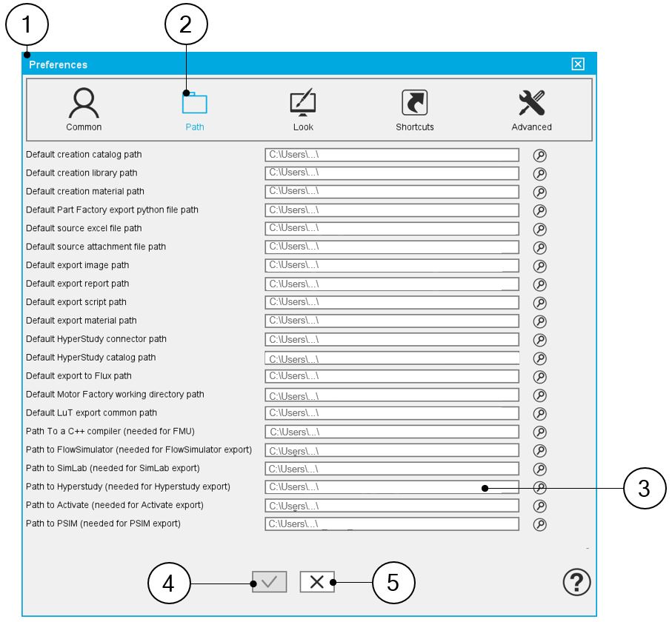Close the Preferences dialog window
Screen dimensions: 672x622
pyautogui.click(x=578, y=64)
